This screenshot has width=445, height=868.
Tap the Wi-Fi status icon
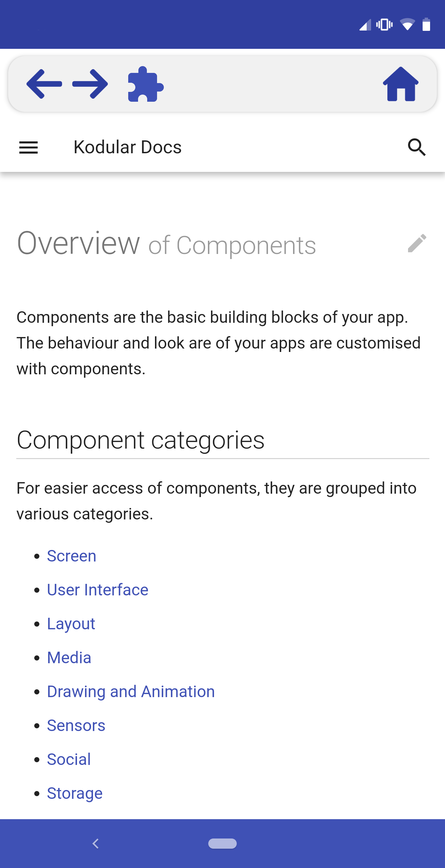(407, 25)
